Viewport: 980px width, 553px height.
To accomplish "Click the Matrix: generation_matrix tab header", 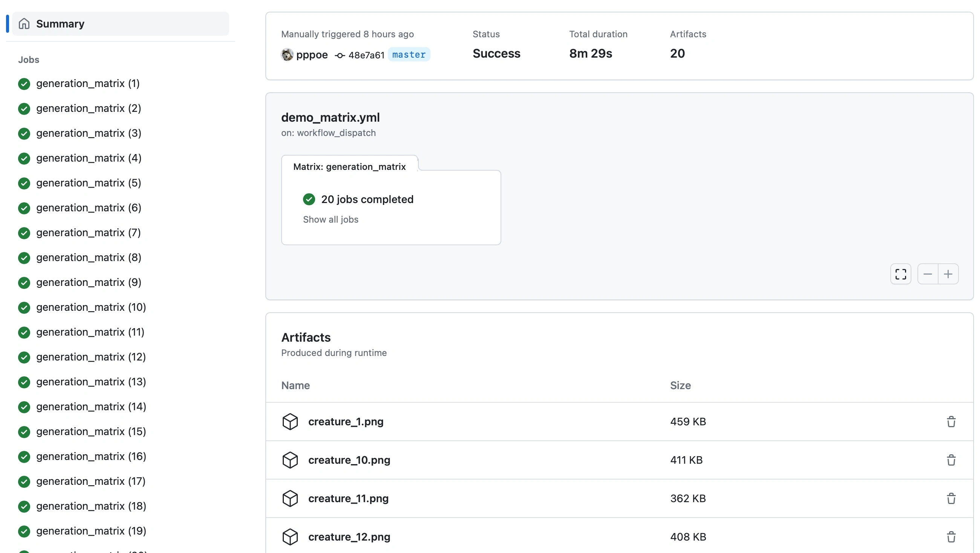I will (x=349, y=167).
